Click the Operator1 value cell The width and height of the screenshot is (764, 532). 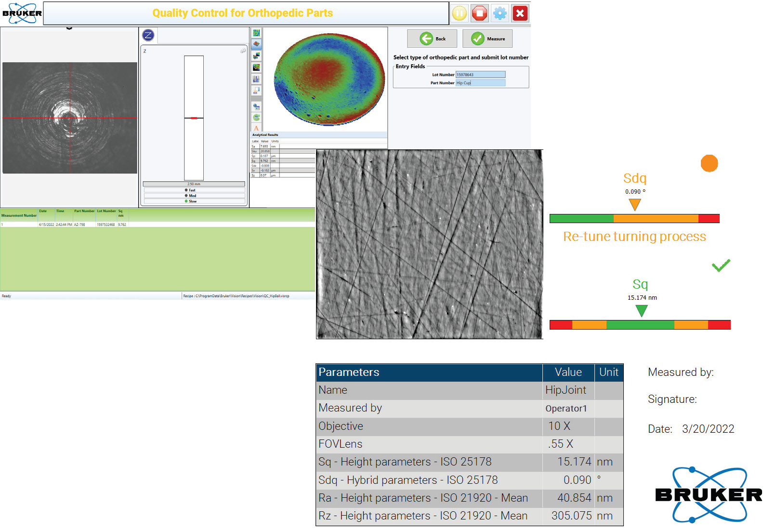[x=568, y=409]
